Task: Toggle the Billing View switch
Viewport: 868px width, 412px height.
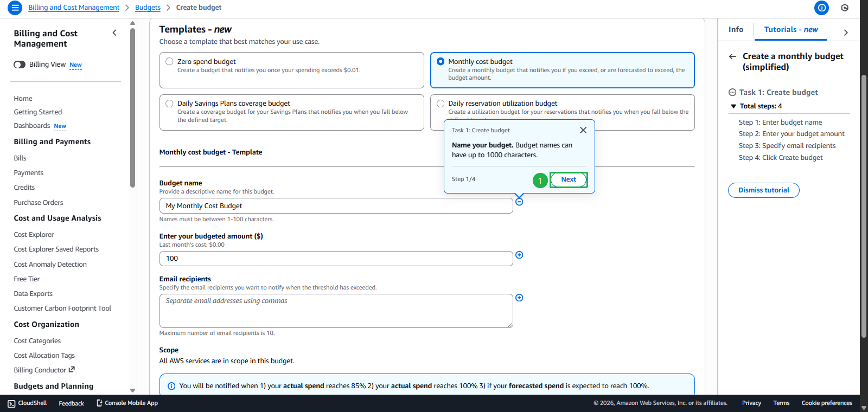Action: pos(20,65)
